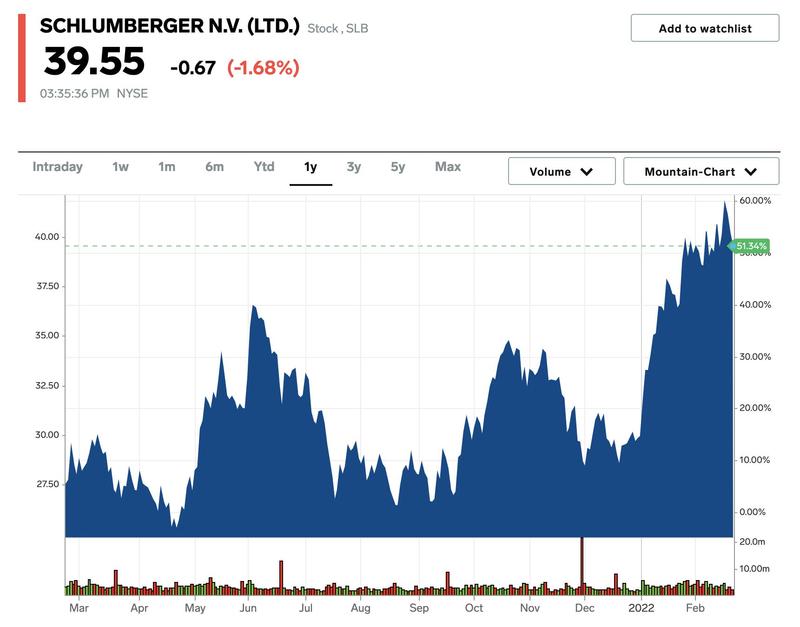Click the 39.55 stock price
800x627 pixels.
(94, 62)
